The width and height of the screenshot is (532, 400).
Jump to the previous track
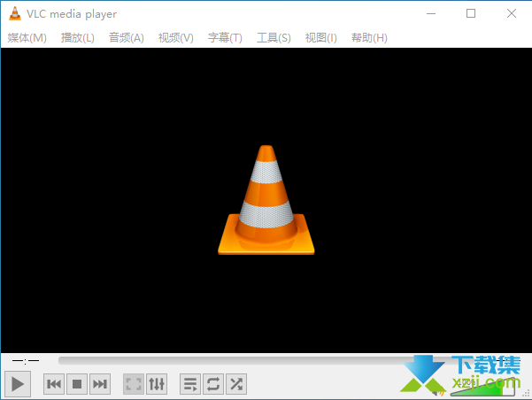click(54, 384)
